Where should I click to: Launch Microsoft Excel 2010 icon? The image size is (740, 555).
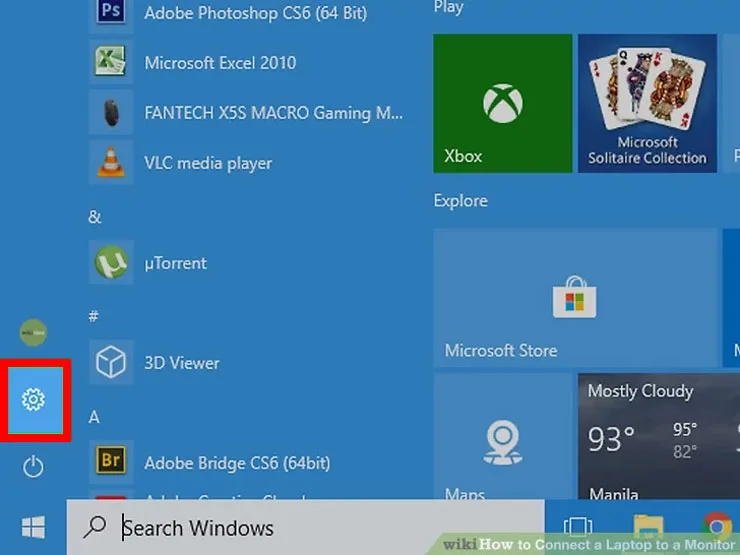pos(111,62)
